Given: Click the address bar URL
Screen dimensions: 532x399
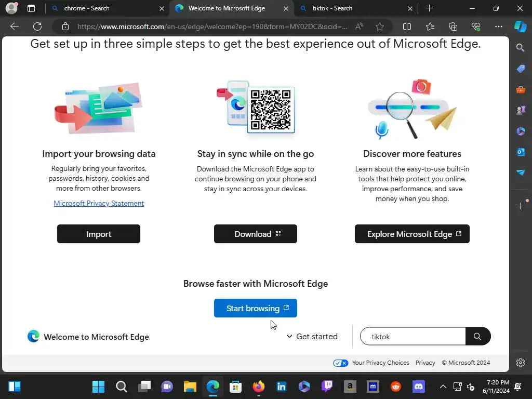Looking at the screenshot, I should (x=212, y=26).
